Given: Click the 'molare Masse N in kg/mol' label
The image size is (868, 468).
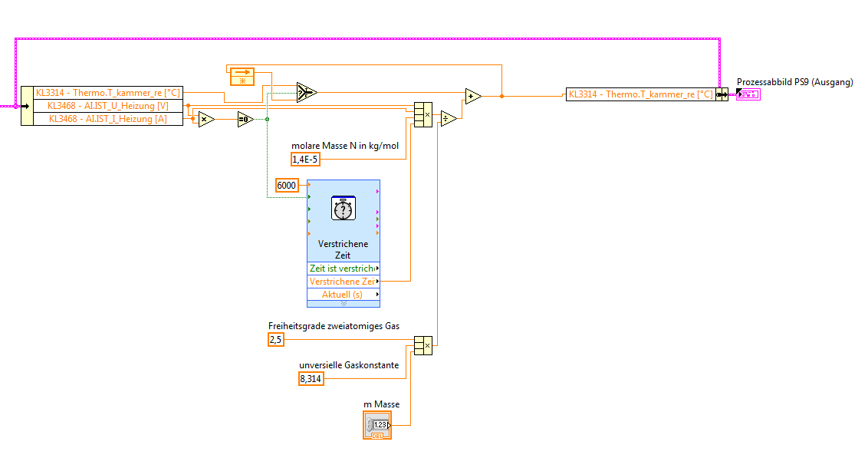Looking at the screenshot, I should click(345, 146).
